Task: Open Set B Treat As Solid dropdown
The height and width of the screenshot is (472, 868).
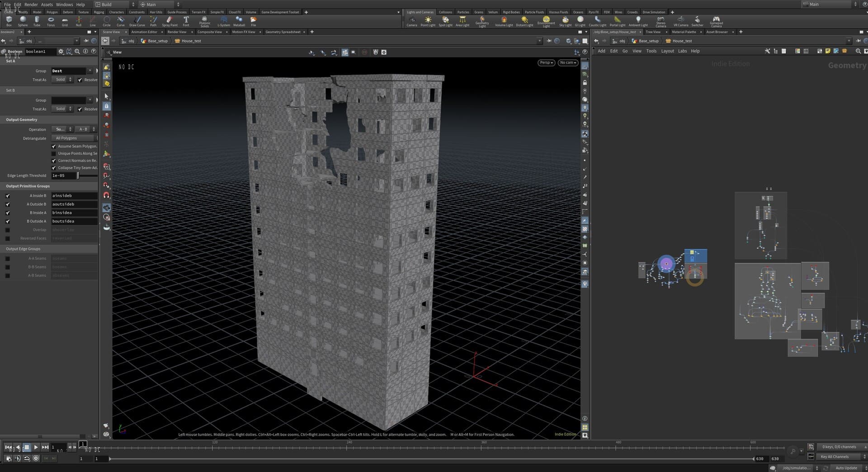Action: [x=62, y=109]
